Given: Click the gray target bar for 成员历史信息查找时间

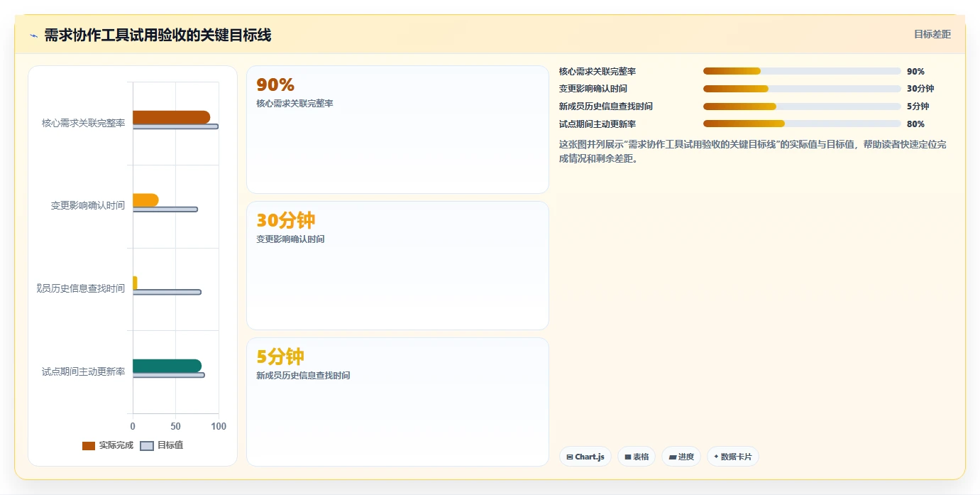Looking at the screenshot, I should click(x=167, y=292).
